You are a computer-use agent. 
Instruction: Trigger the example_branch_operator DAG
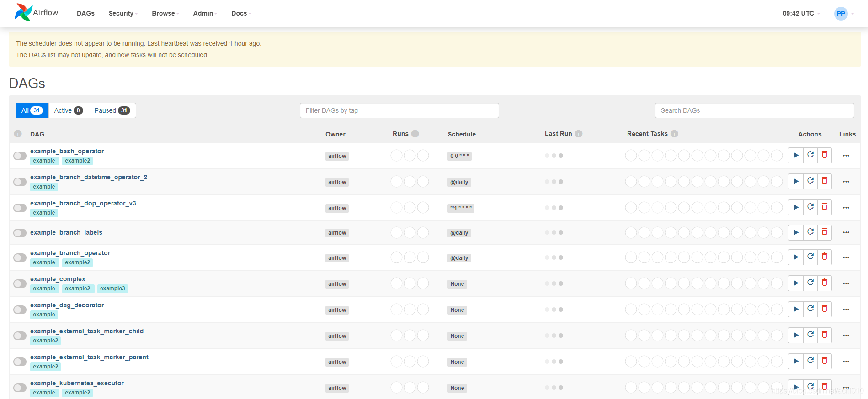pyautogui.click(x=796, y=257)
